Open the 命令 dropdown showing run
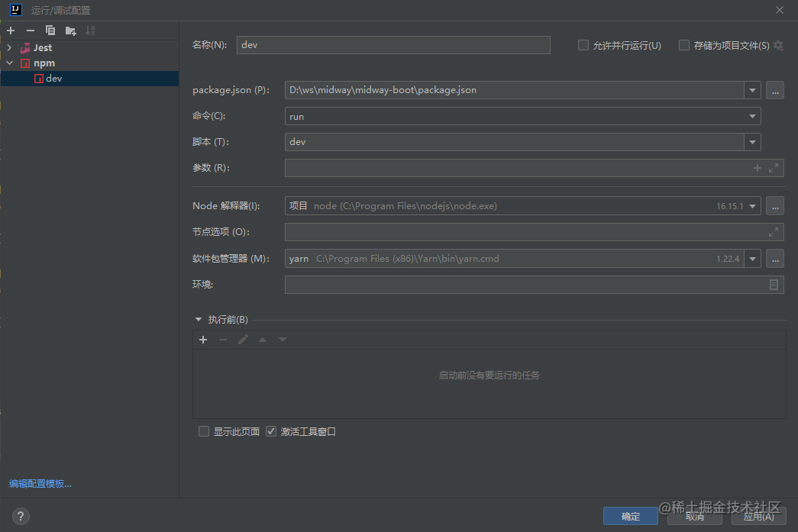Viewport: 798px width, 532px height. pos(752,116)
